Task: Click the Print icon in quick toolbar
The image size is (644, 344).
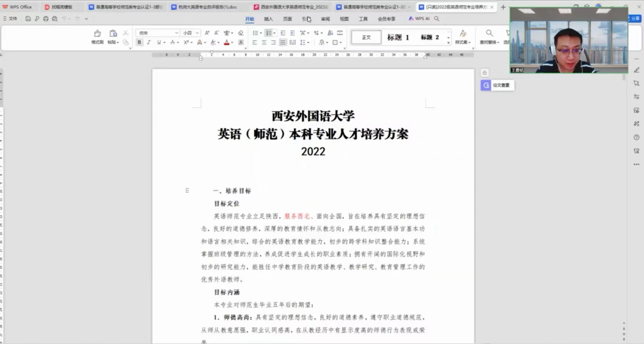Action: click(46, 19)
